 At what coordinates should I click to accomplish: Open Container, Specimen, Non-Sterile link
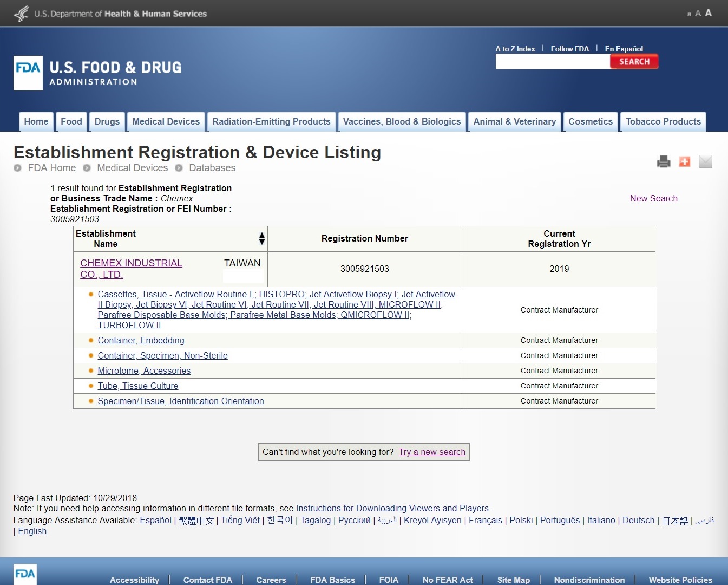(x=162, y=356)
